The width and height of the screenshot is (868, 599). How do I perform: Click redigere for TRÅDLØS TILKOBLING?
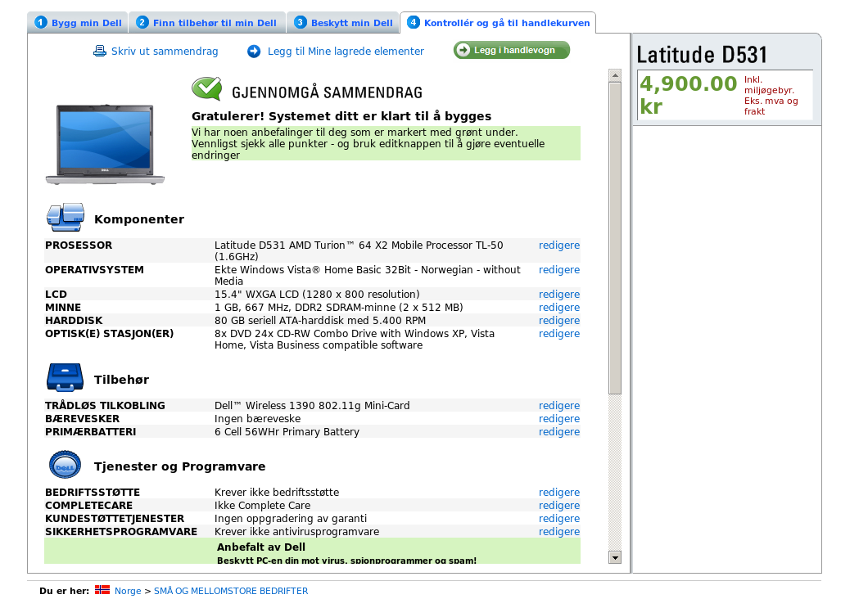coord(559,405)
